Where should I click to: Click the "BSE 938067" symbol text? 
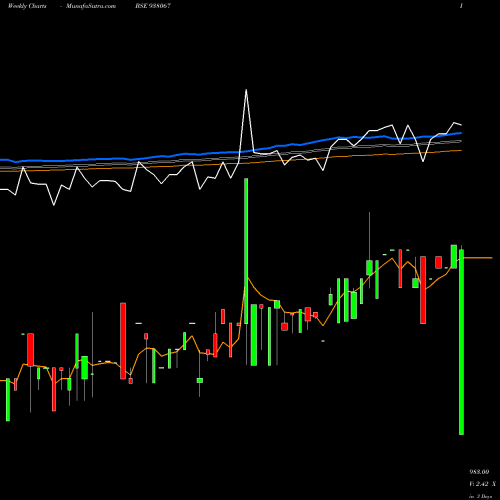pos(153,6)
